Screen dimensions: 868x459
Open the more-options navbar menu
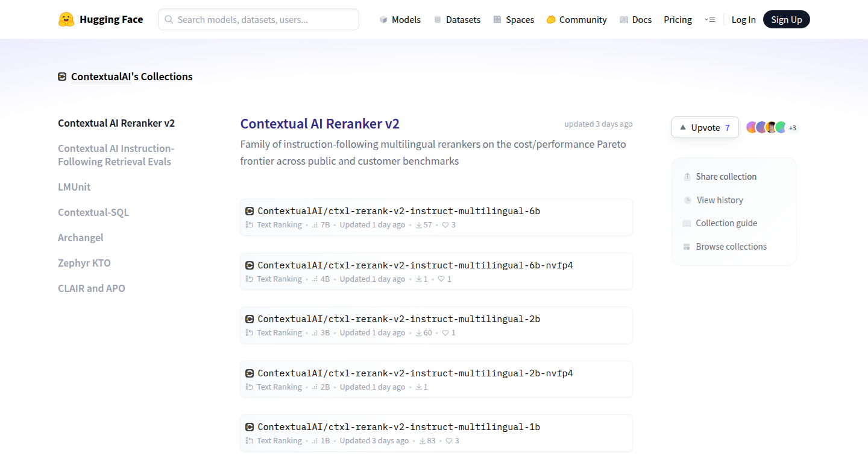[709, 19]
